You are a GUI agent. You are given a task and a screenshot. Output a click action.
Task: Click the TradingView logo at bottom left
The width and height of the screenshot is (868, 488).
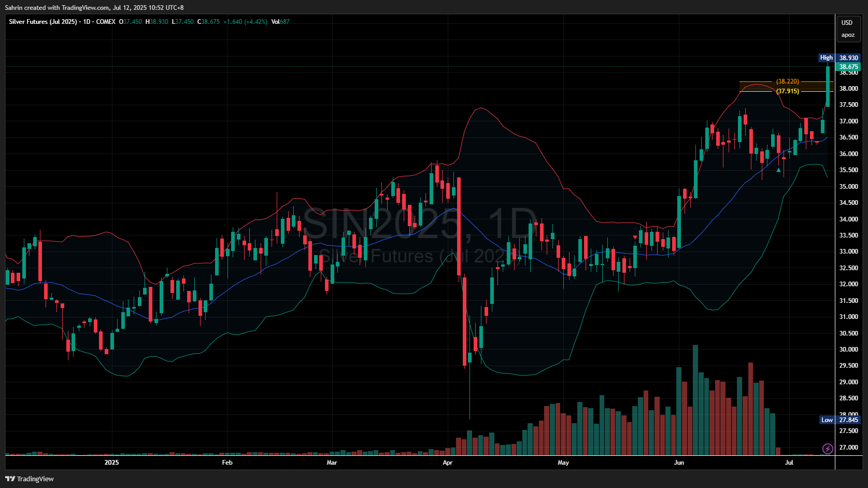(30, 479)
